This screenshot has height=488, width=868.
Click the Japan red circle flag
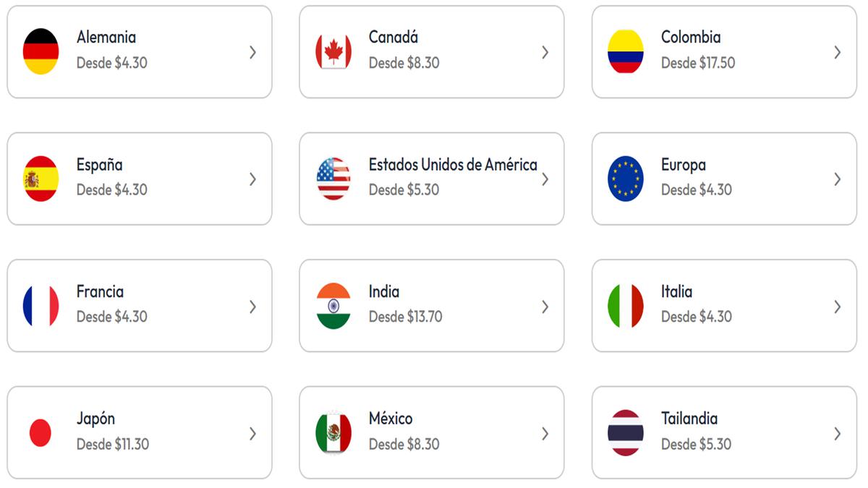[41, 433]
